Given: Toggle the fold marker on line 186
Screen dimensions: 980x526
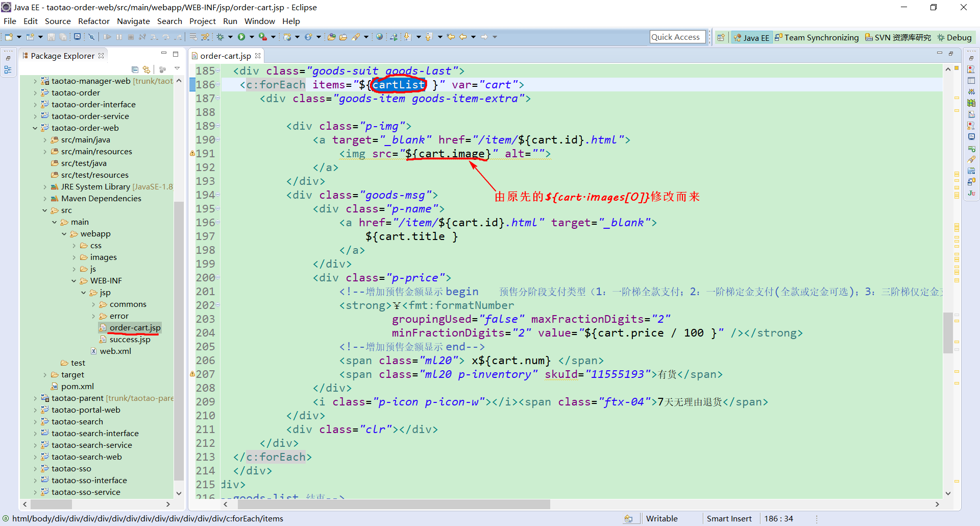Looking at the screenshot, I should (218, 85).
